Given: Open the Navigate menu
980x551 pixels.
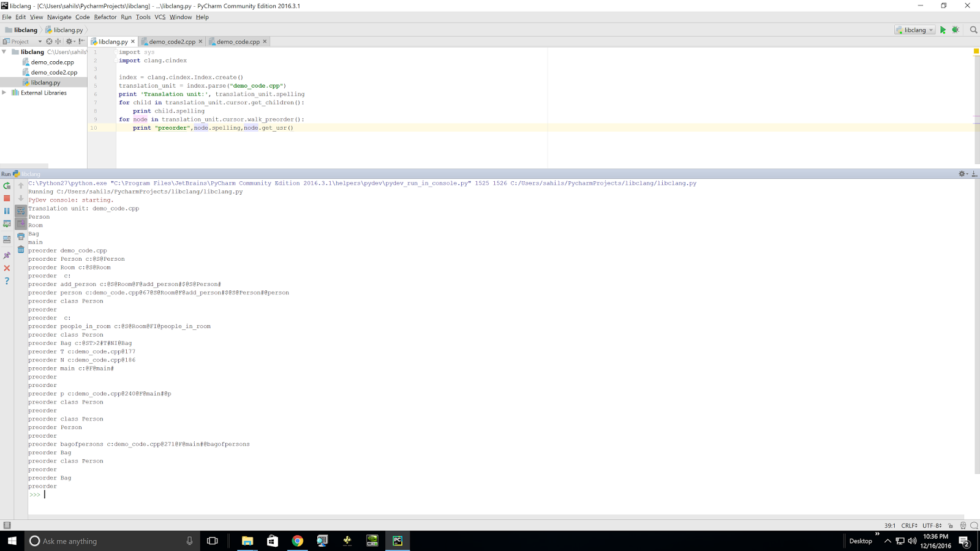Looking at the screenshot, I should [x=59, y=17].
